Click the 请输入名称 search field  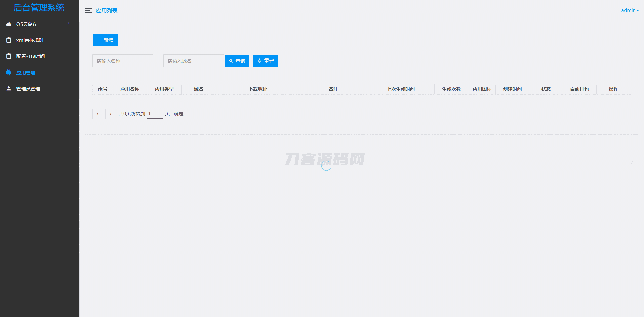point(123,61)
